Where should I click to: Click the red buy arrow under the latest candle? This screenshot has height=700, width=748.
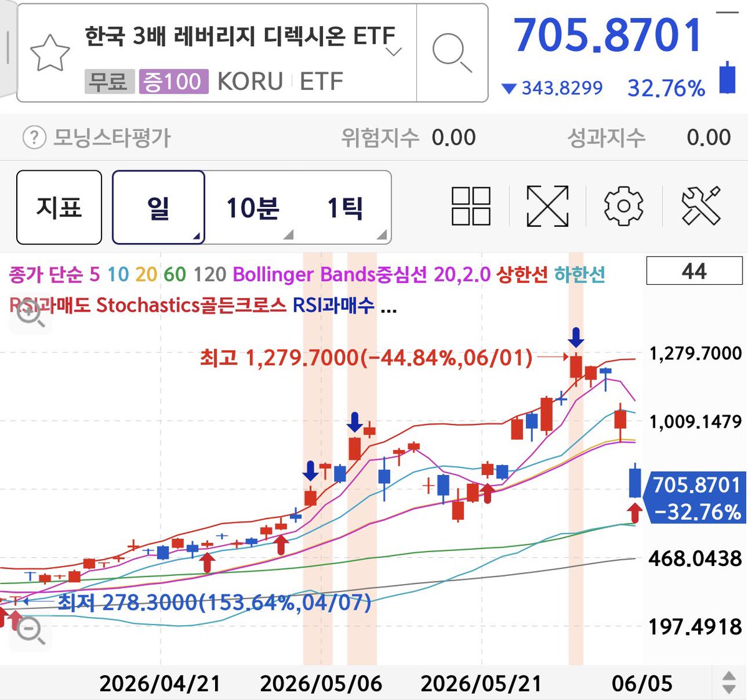pos(635,513)
